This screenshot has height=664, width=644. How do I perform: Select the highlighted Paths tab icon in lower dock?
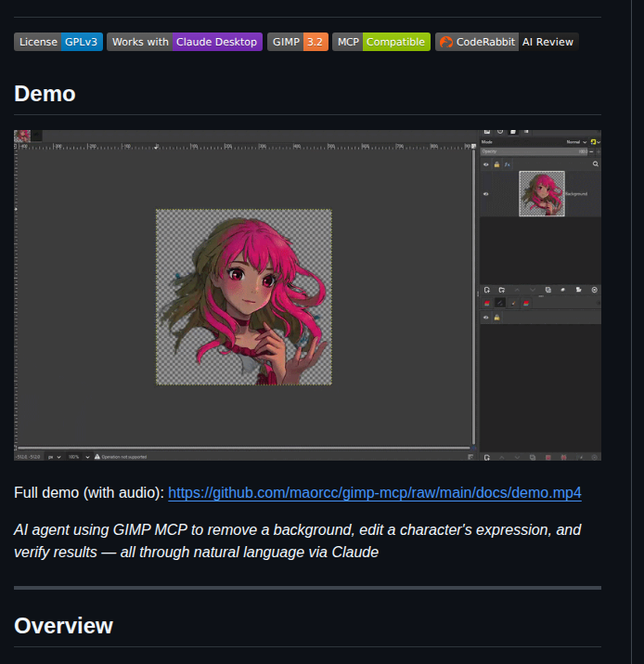click(500, 303)
